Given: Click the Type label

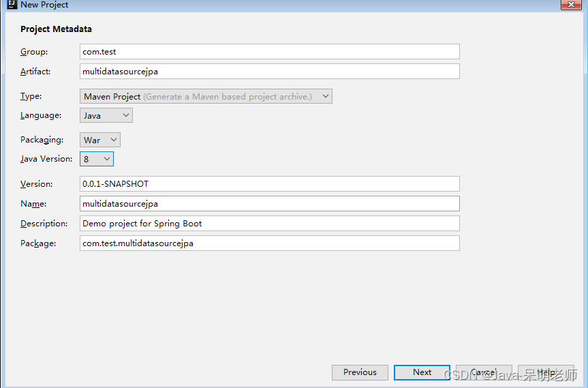Looking at the screenshot, I should click(x=31, y=96).
